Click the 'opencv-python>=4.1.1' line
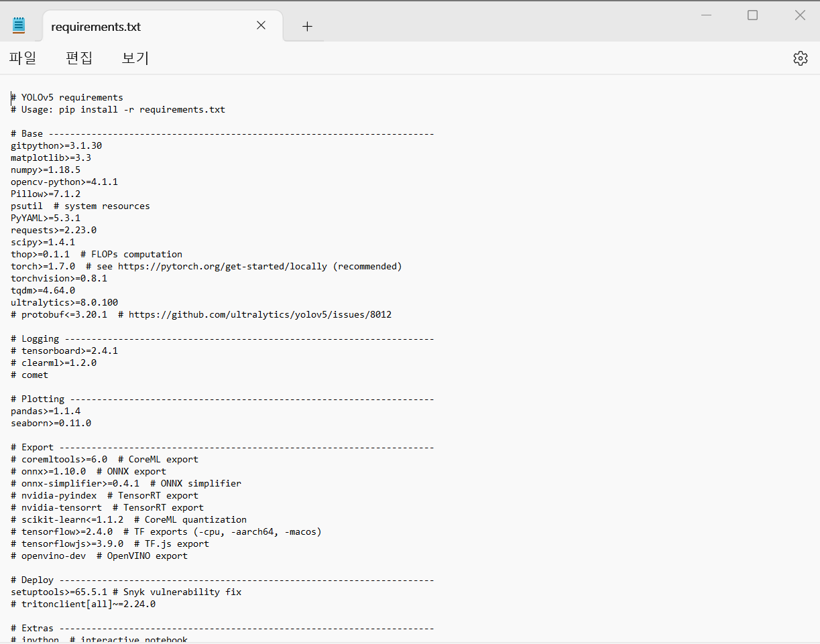 point(64,182)
